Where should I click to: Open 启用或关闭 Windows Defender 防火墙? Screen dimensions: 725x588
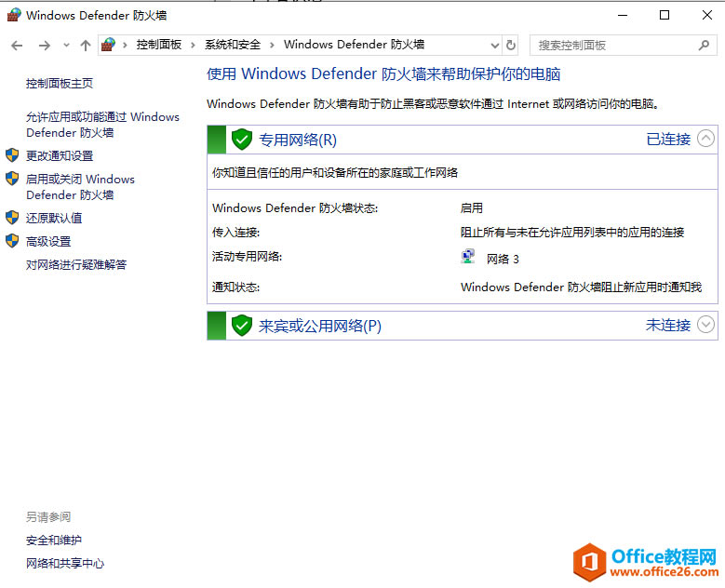pos(80,187)
